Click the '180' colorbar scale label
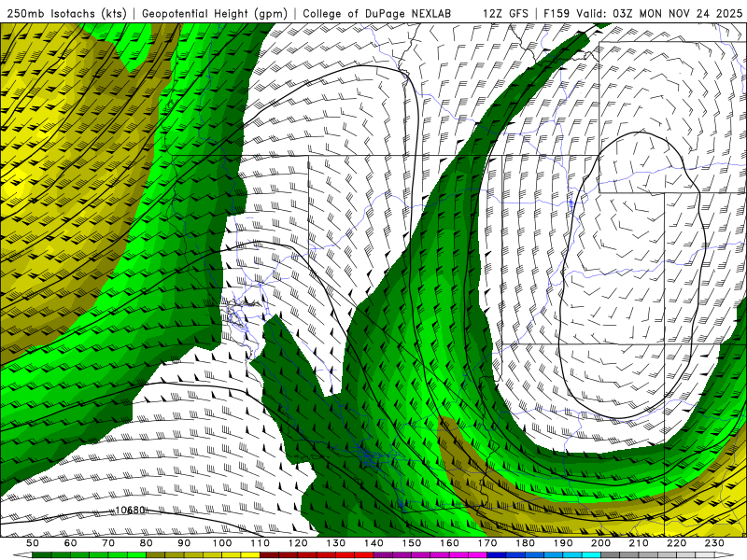The image size is (747, 560). click(x=525, y=543)
